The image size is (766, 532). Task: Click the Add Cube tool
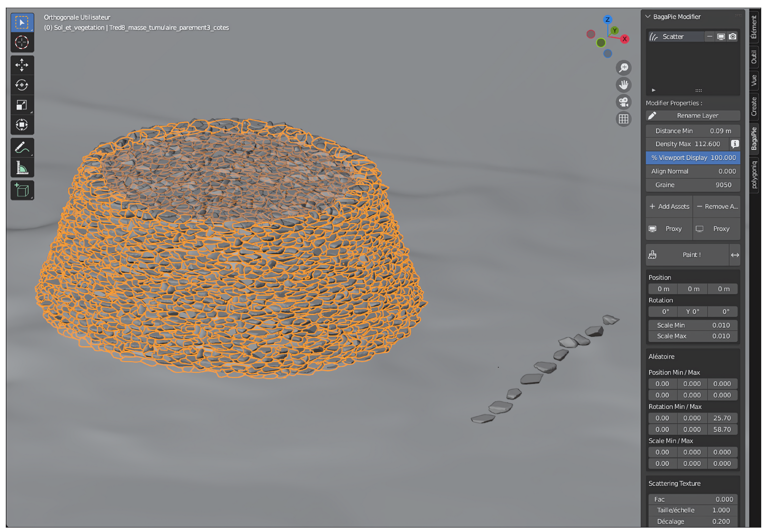(22, 190)
